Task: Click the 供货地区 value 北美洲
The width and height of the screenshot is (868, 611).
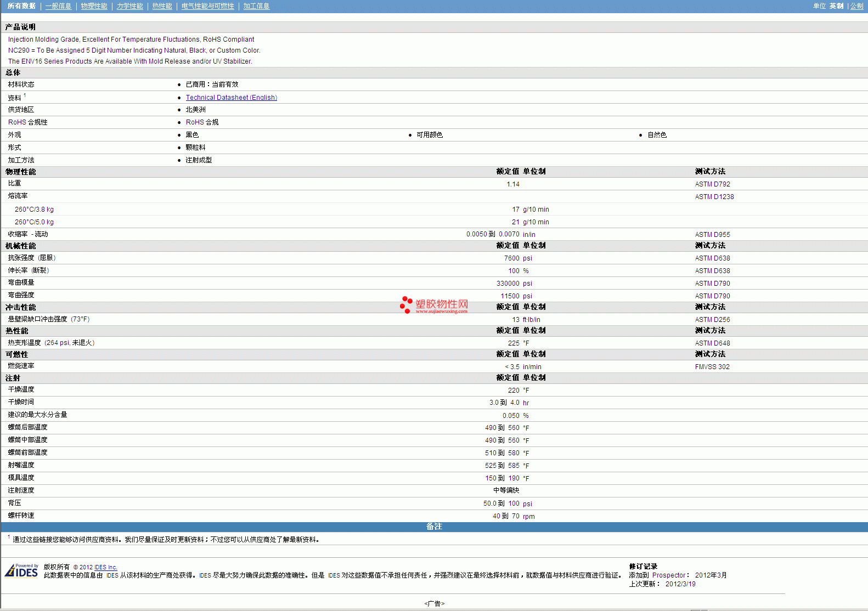Action: coord(195,110)
